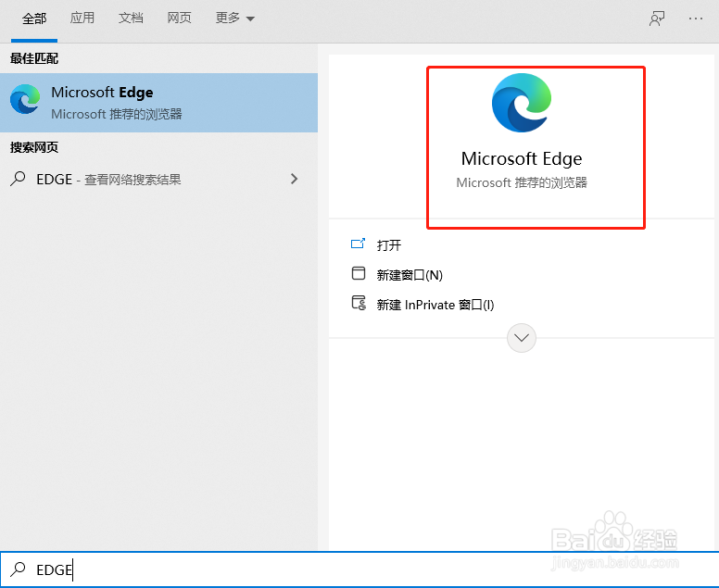This screenshot has height=588, width=719.
Task: Click the Edge icon in best match
Action: point(25,99)
